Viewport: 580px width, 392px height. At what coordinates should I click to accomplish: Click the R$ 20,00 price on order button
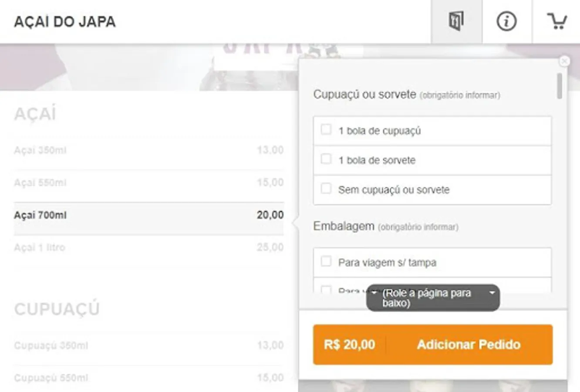pyautogui.click(x=349, y=345)
